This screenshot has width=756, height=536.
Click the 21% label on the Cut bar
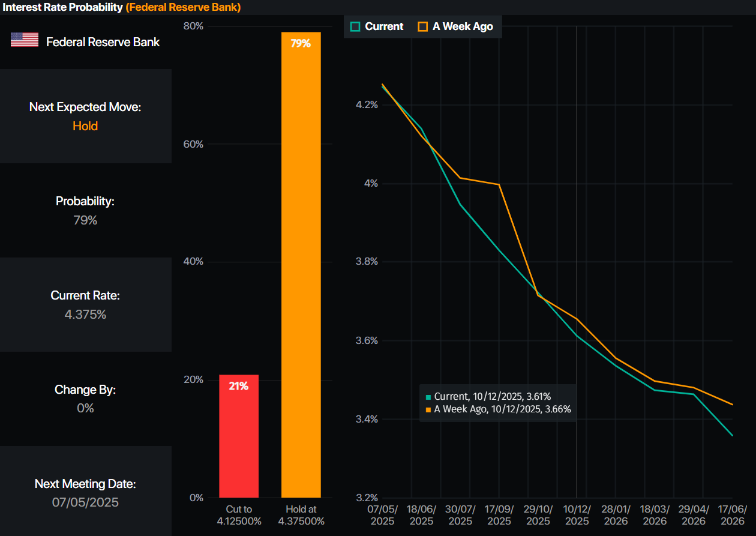pyautogui.click(x=239, y=386)
